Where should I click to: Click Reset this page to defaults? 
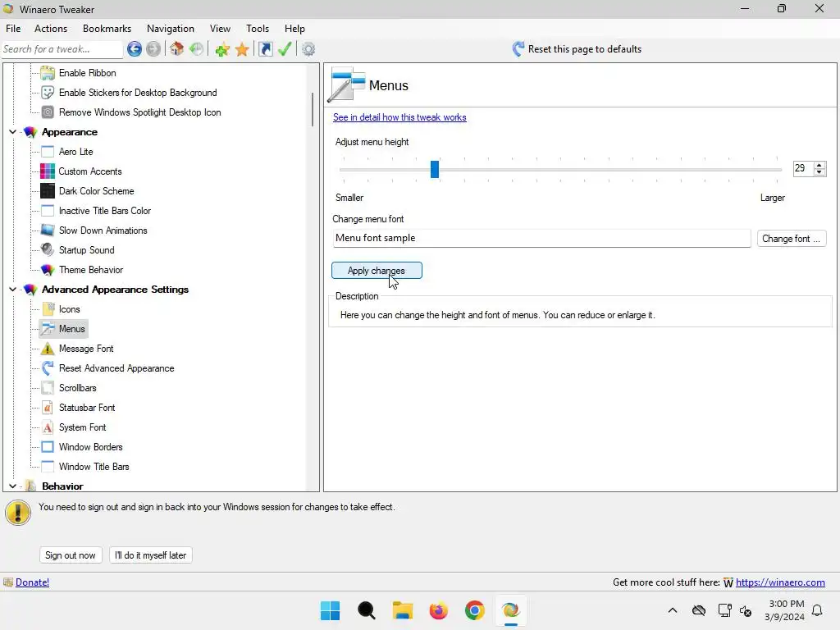click(x=577, y=48)
